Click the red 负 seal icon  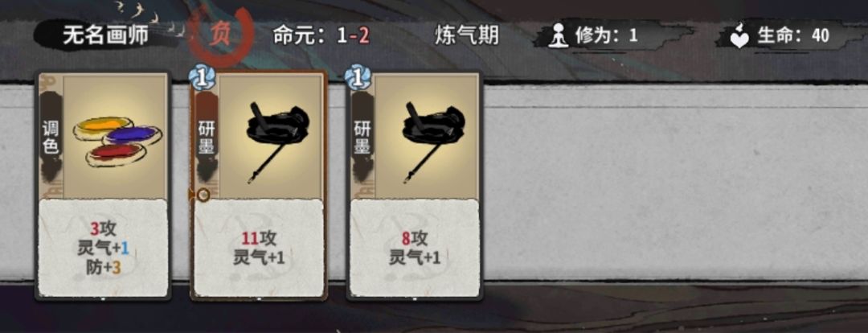(x=219, y=35)
